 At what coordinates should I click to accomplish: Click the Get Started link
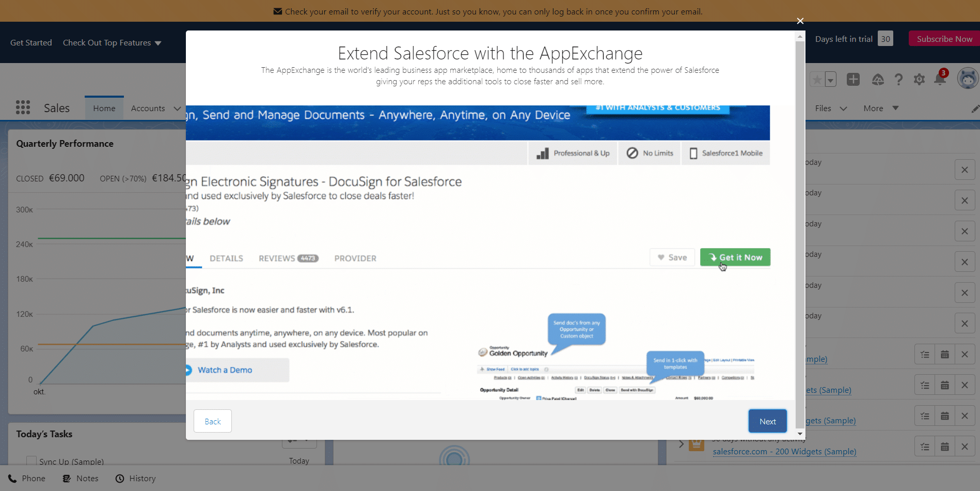(31, 43)
